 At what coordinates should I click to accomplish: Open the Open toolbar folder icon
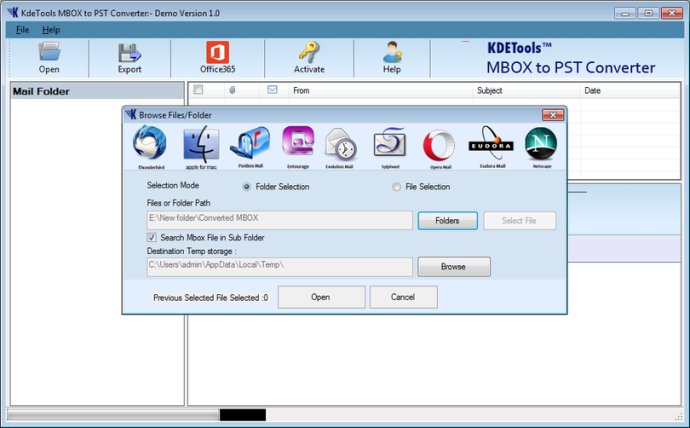click(49, 52)
